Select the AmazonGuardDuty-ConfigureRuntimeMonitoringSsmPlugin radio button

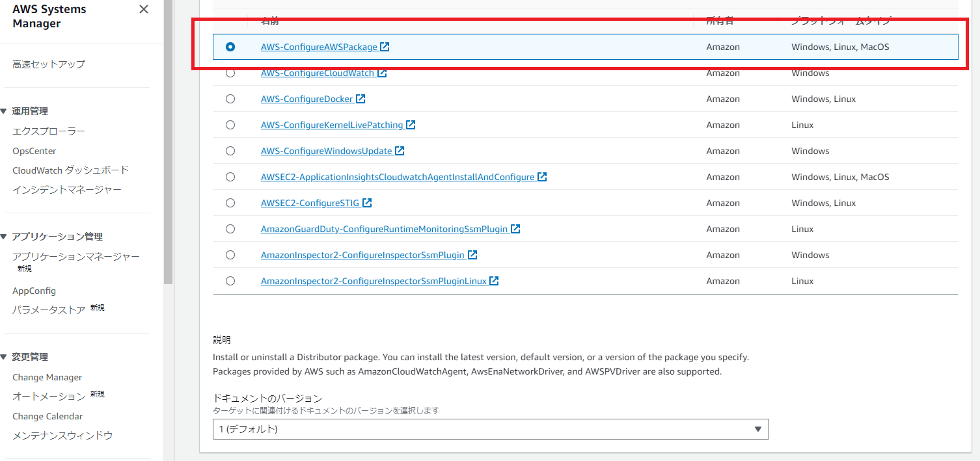click(230, 229)
